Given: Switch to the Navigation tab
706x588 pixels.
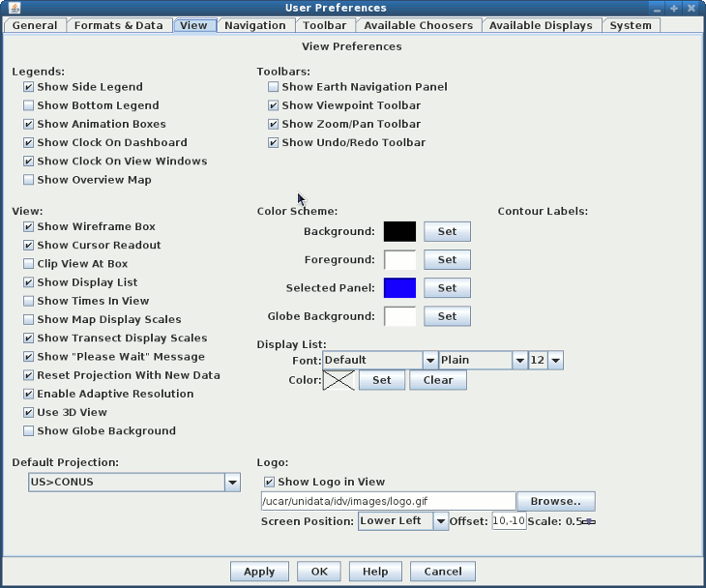Looking at the screenshot, I should pos(254,25).
